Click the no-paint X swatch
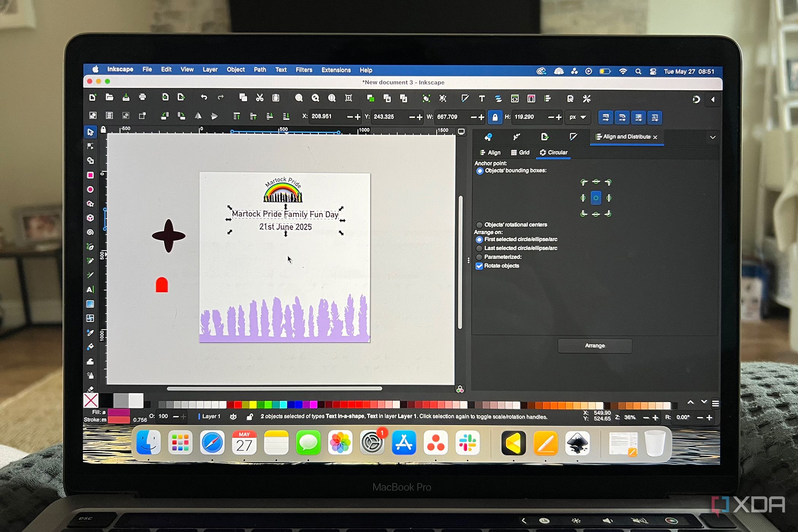 pyautogui.click(x=91, y=401)
